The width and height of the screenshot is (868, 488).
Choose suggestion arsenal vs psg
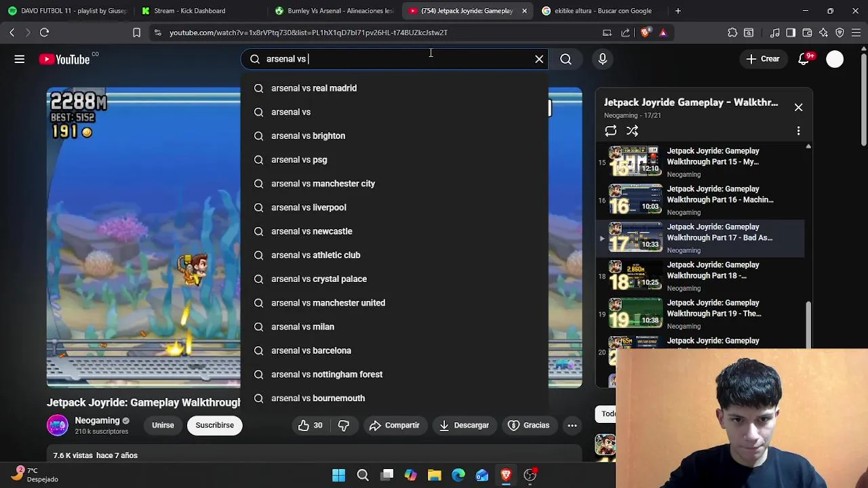tap(394, 159)
